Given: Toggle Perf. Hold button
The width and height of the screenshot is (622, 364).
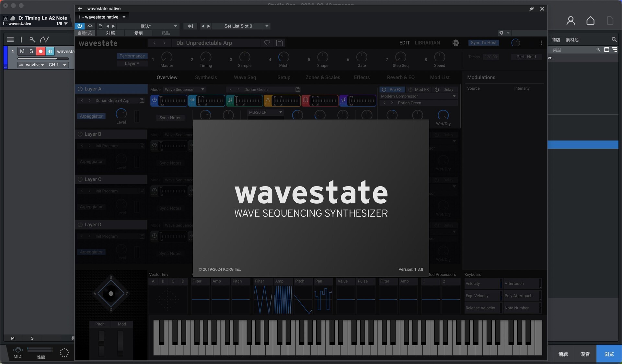Looking at the screenshot, I should (526, 57).
